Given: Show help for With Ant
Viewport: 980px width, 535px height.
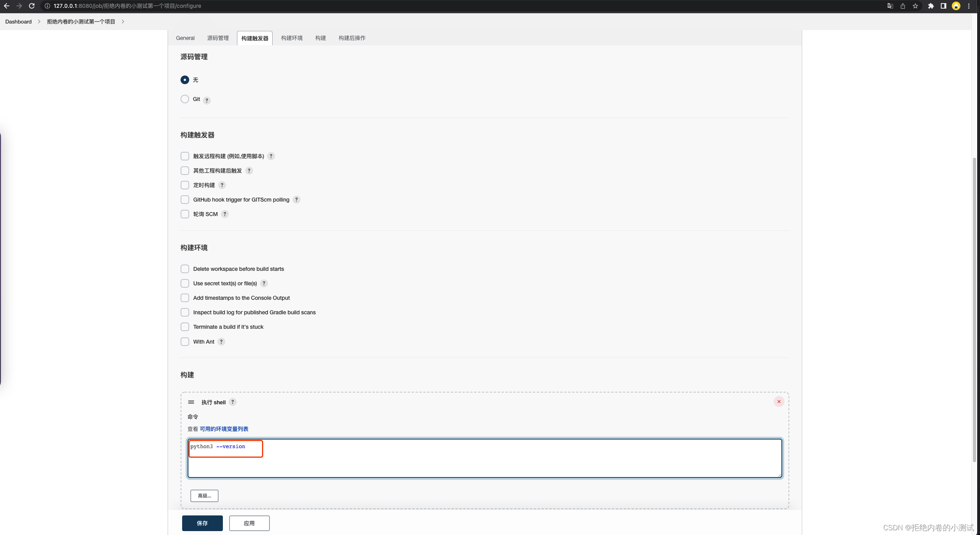Looking at the screenshot, I should [221, 342].
